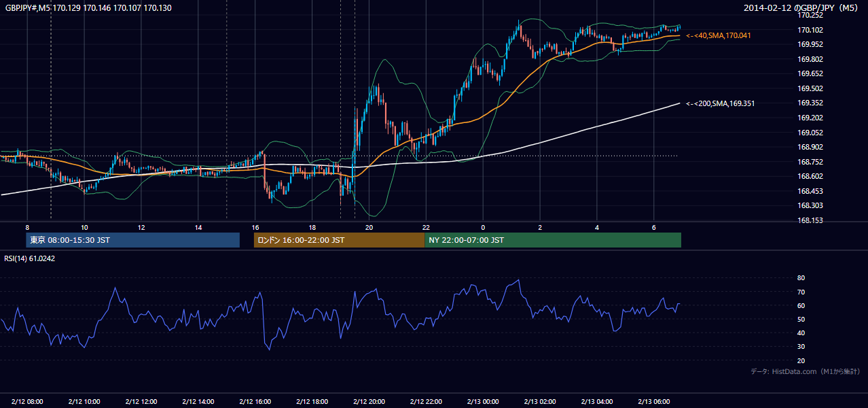868x408 pixels.
Task: Click the 2/12 16:00 time axis label
Action: tap(255, 402)
